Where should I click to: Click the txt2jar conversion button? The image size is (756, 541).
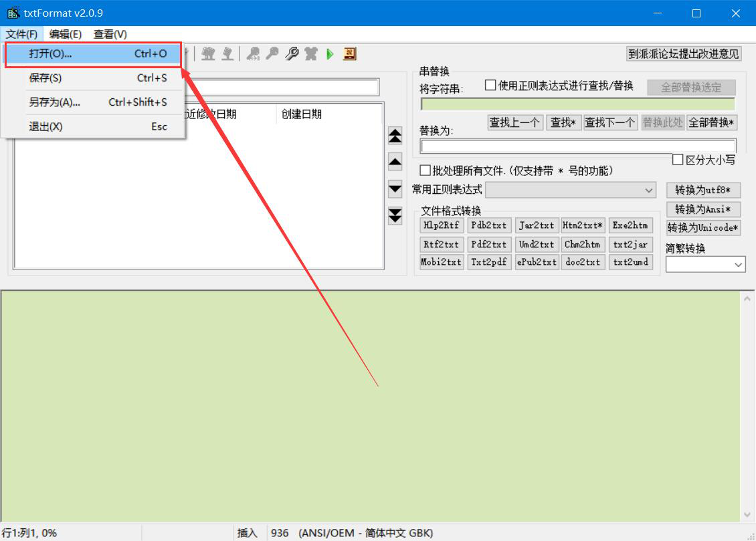click(x=630, y=244)
